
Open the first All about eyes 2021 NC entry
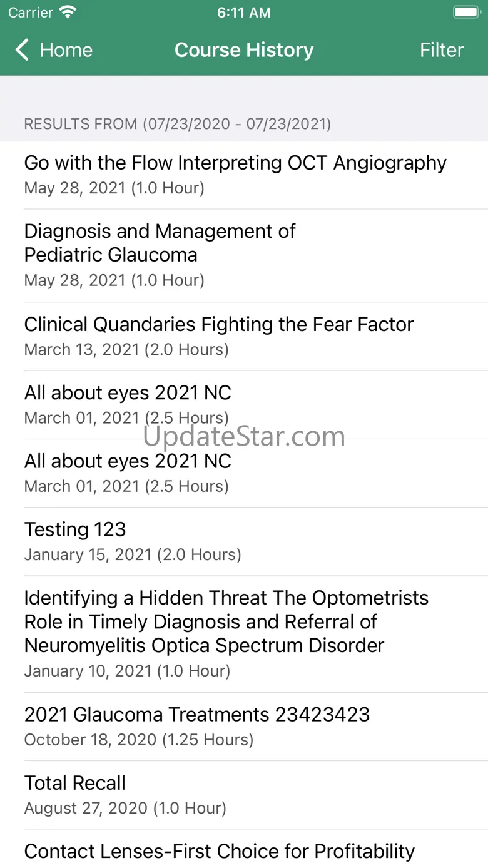[x=244, y=404]
